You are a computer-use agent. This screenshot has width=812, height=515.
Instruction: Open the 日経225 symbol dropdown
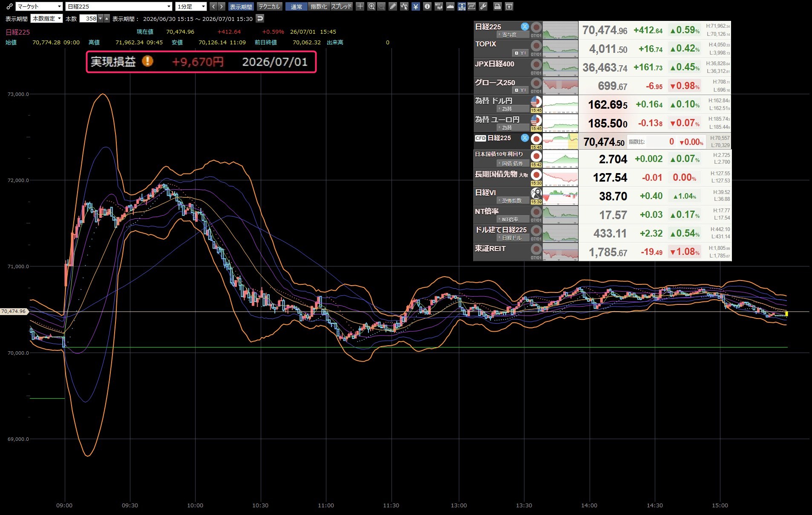(119, 6)
